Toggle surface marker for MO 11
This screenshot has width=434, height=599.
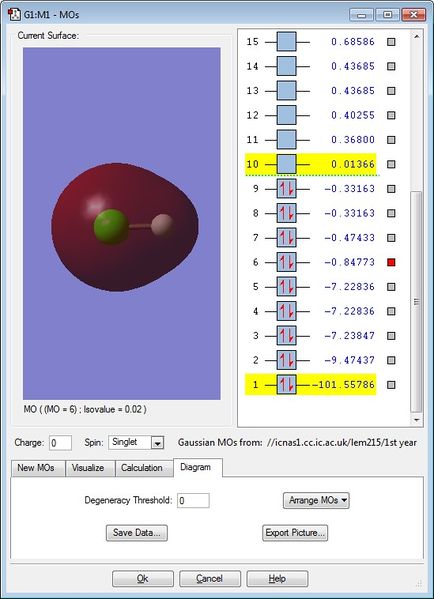pyautogui.click(x=391, y=140)
